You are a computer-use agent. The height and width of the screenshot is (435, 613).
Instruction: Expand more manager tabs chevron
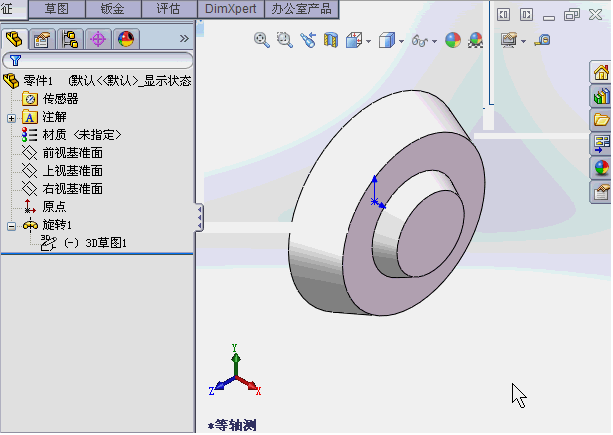(x=184, y=39)
